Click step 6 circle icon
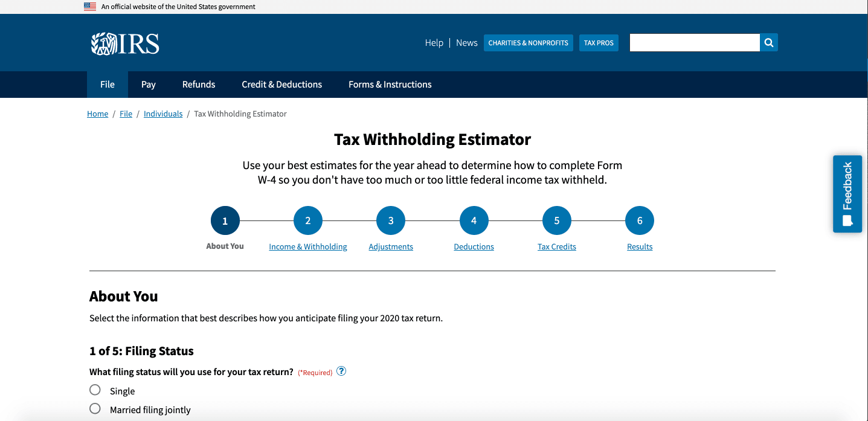Screen dimensions: 868x421 640,221
